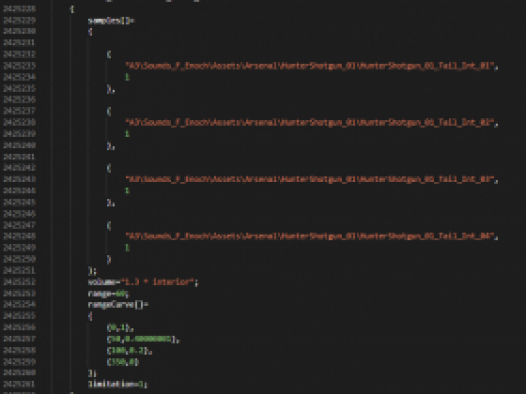
Task: Click the line number beside limitation=1
Action: pyautogui.click(x=20, y=384)
